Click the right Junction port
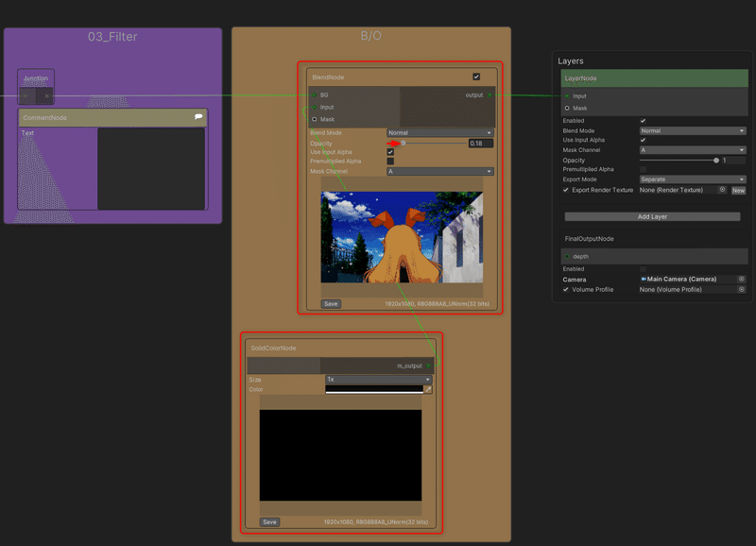 click(46, 96)
